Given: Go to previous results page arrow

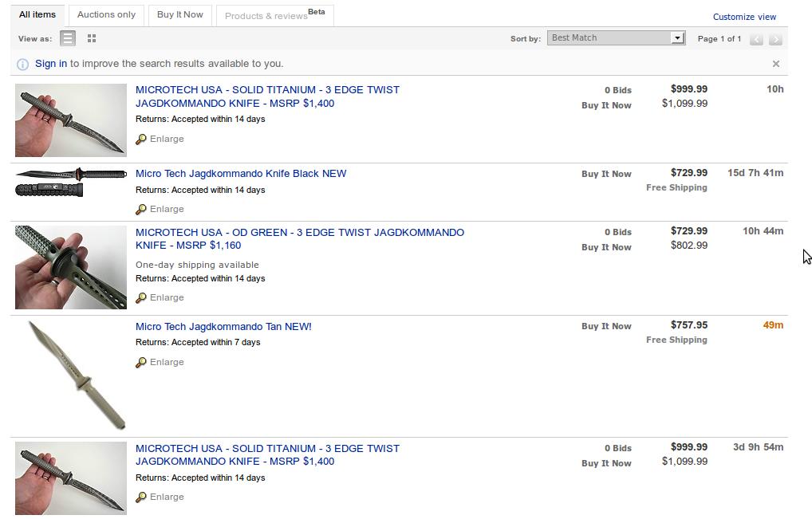Looking at the screenshot, I should tap(756, 39).
